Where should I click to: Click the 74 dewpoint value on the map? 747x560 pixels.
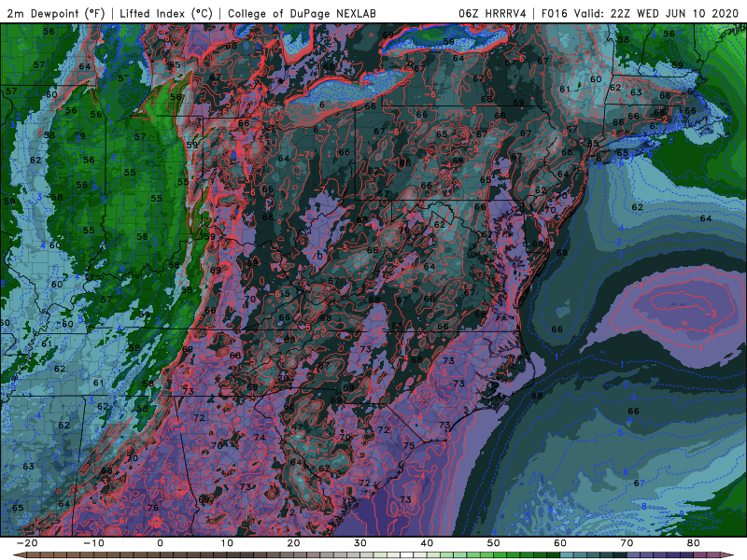(260, 437)
